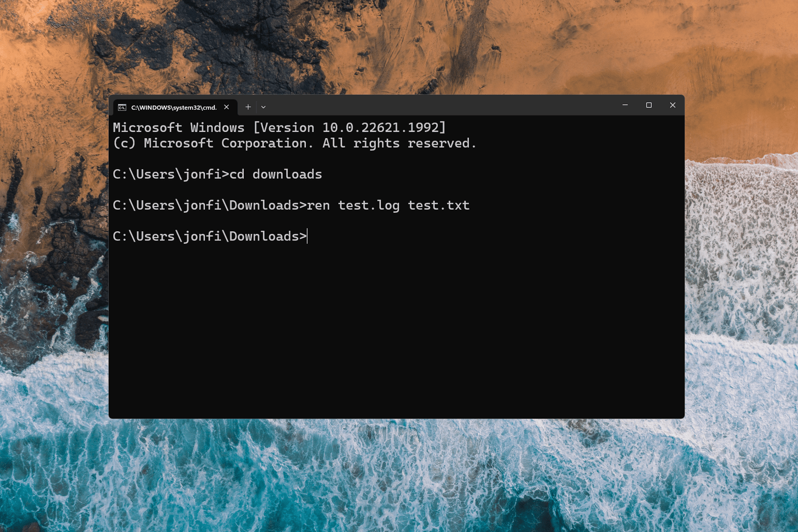Viewport: 798px width, 532px height.
Task: Click the Microsoft Corporation copyright line
Action: coord(295,144)
